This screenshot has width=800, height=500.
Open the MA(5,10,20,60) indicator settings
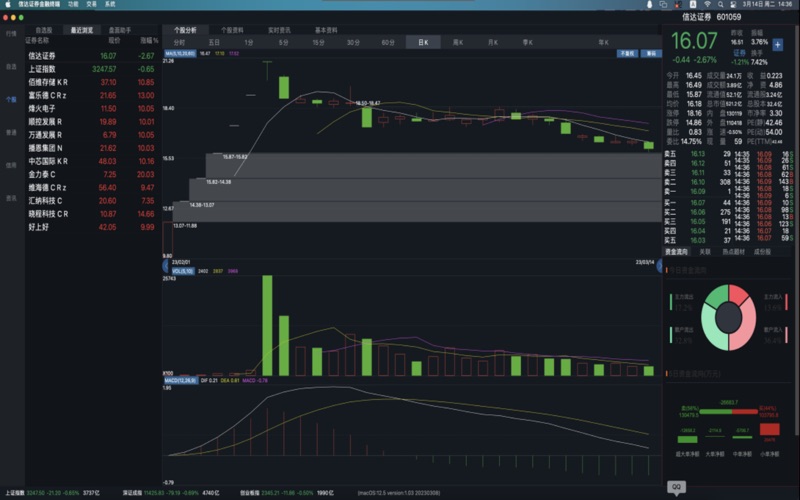tap(180, 53)
